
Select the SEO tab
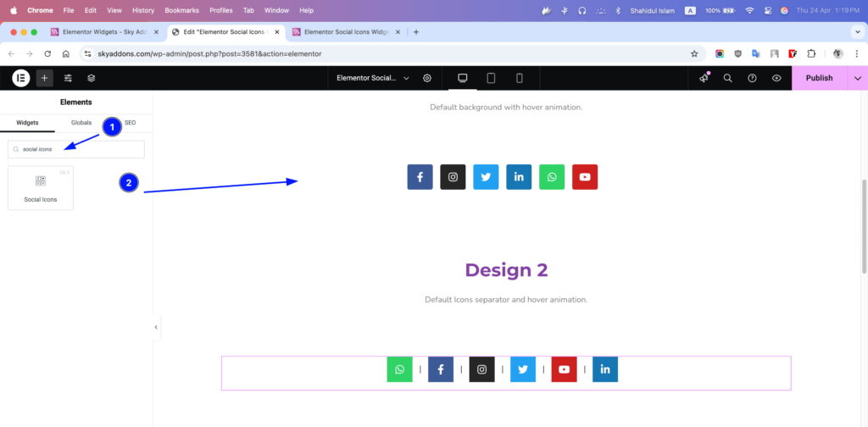(130, 123)
